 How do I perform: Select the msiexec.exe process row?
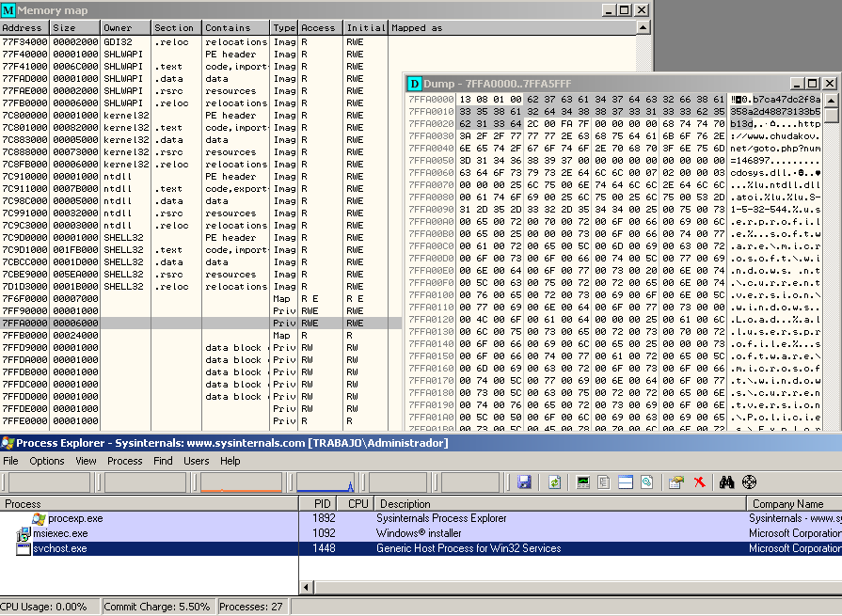pos(59,533)
